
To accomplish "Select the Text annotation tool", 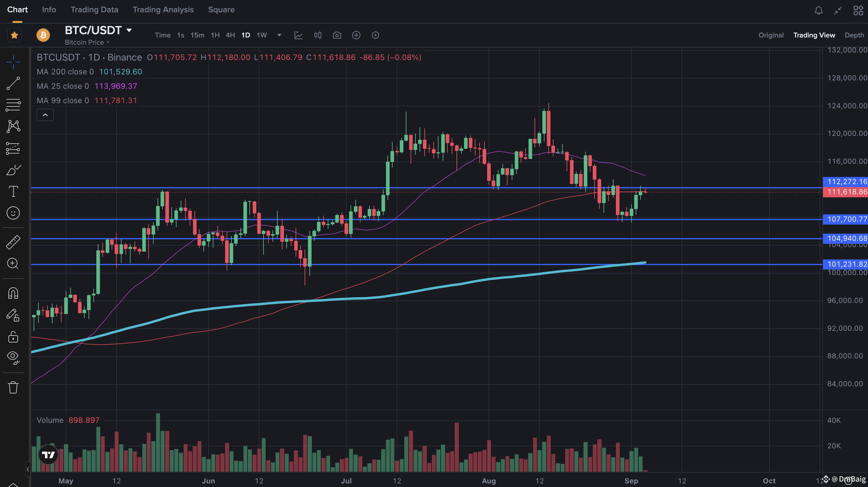I will click(13, 191).
